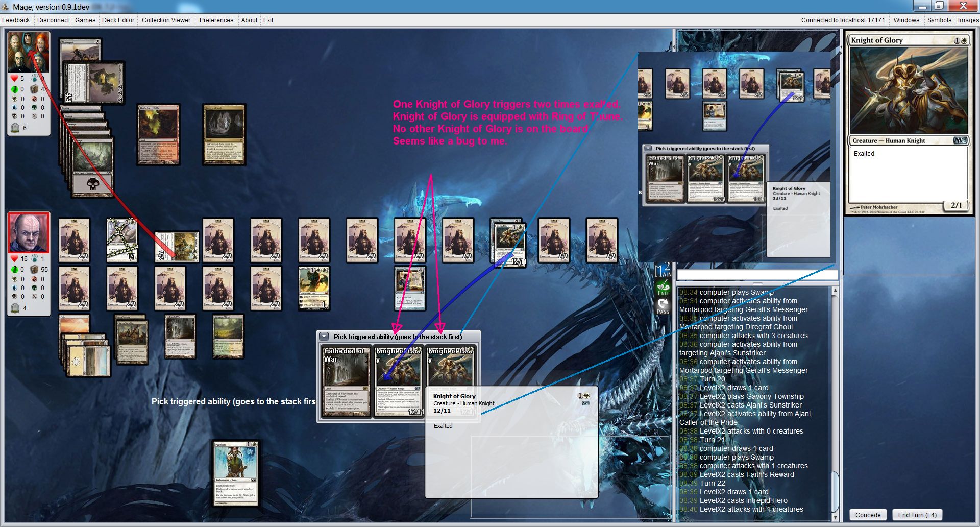Click your red-bordered player avatar
This screenshot has height=527, width=980.
29,233
